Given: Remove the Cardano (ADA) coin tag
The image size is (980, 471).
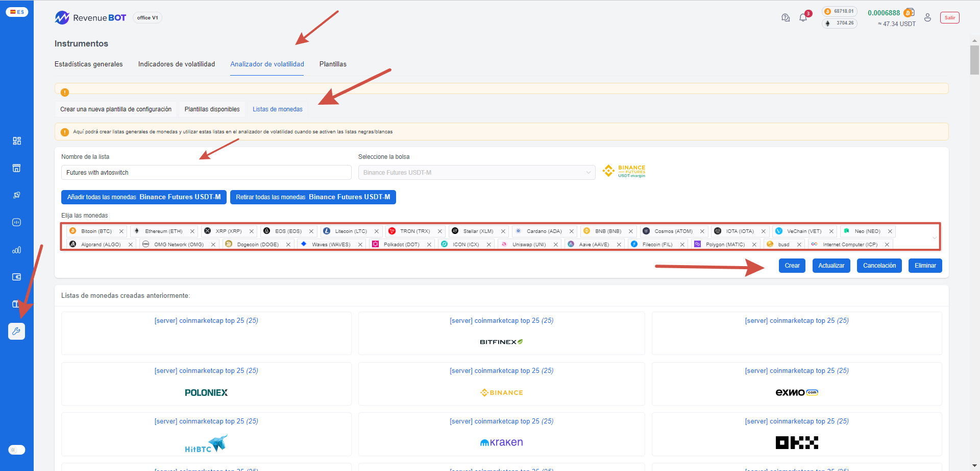Looking at the screenshot, I should coord(572,231).
